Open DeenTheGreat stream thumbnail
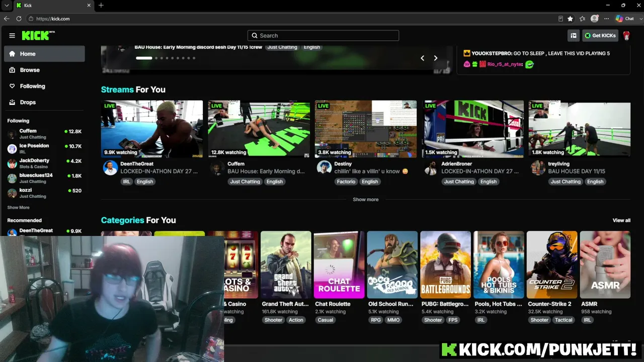This screenshot has width=644, height=362. click(152, 129)
